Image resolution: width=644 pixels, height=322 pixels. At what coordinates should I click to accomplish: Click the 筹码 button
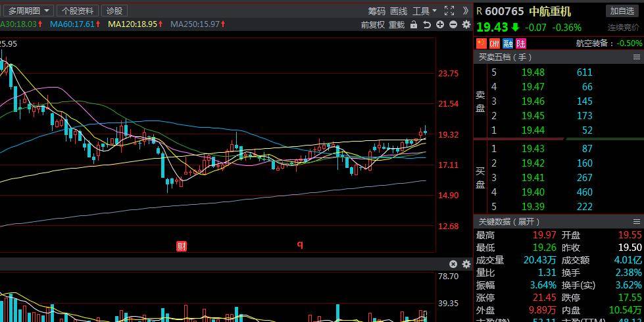pos(376,11)
